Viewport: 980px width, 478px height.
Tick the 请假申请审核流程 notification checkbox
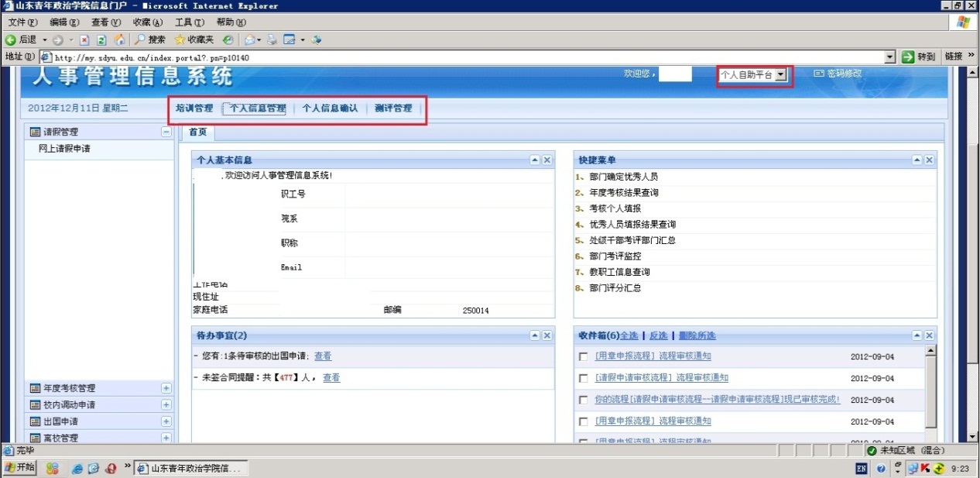[x=584, y=378]
